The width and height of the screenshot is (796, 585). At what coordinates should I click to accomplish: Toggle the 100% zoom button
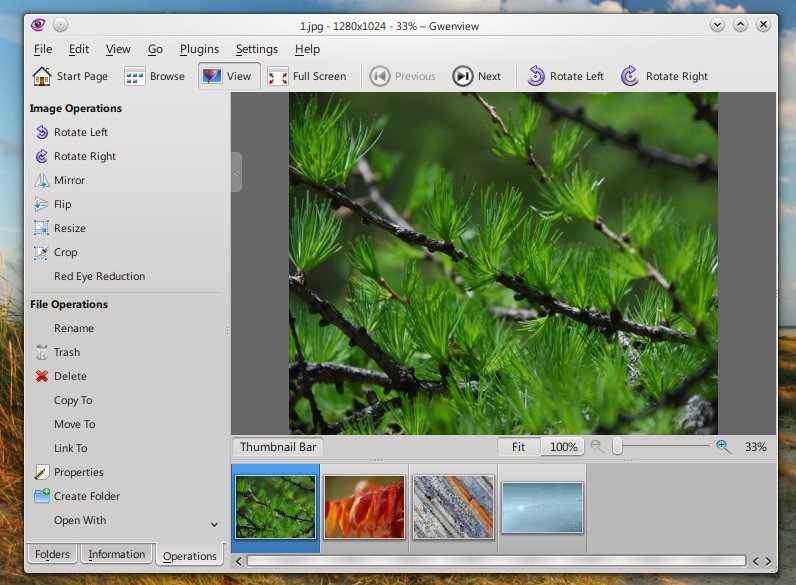563,447
